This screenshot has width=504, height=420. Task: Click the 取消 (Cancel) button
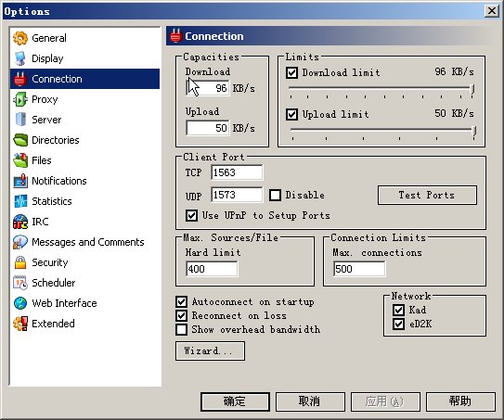(310, 401)
